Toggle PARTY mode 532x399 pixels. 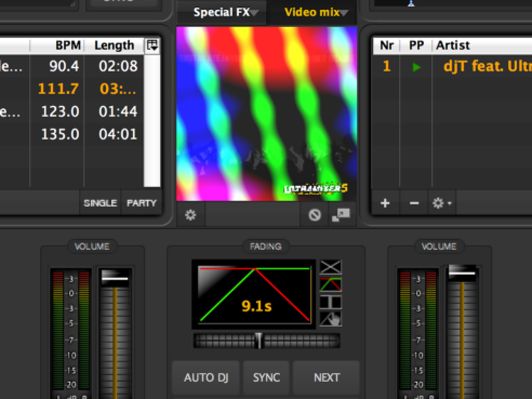point(141,203)
